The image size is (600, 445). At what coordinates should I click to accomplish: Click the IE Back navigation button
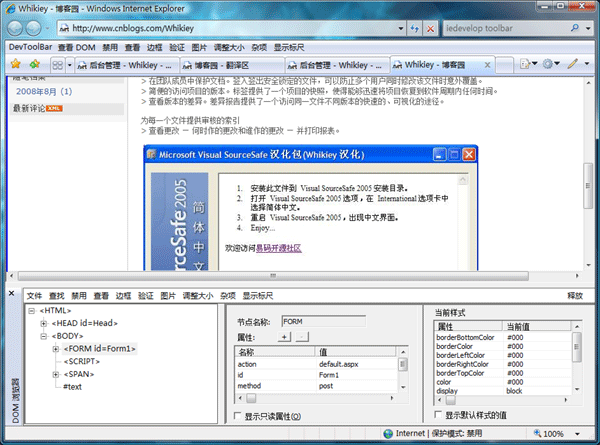(x=15, y=28)
